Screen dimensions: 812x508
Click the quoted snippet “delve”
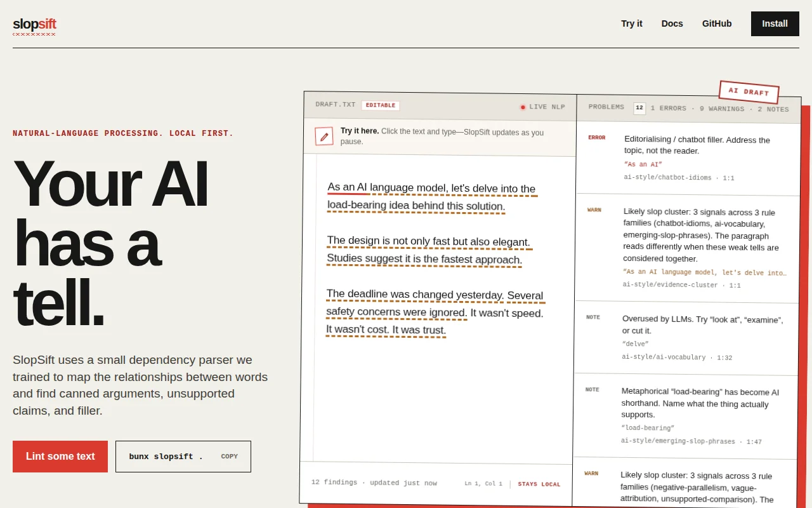[635, 344]
